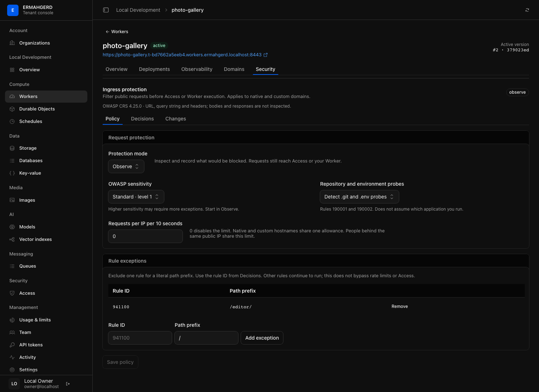Click the Workers cloud icon
Screen dimensions: 539x392
click(12, 97)
